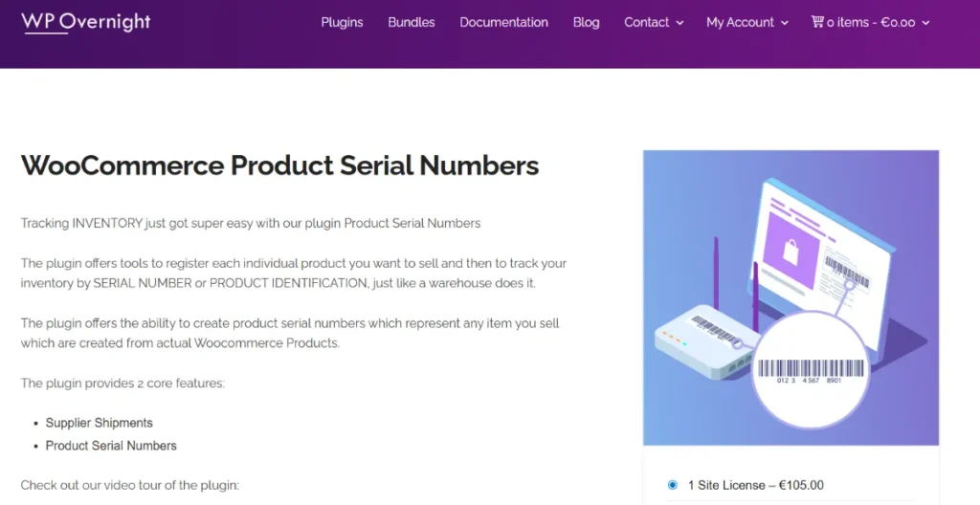Click the shopping cart icon
Screen dimensions: 980x505
click(x=816, y=22)
